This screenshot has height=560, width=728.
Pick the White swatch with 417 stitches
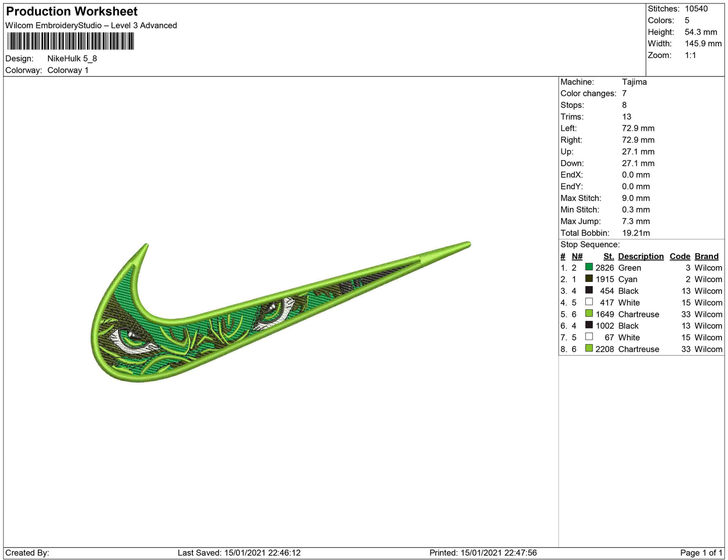(588, 302)
